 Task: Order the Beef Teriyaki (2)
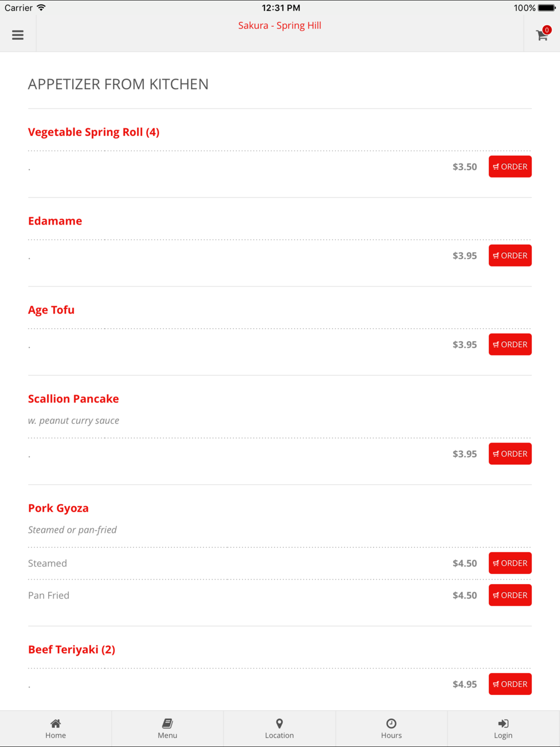510,684
